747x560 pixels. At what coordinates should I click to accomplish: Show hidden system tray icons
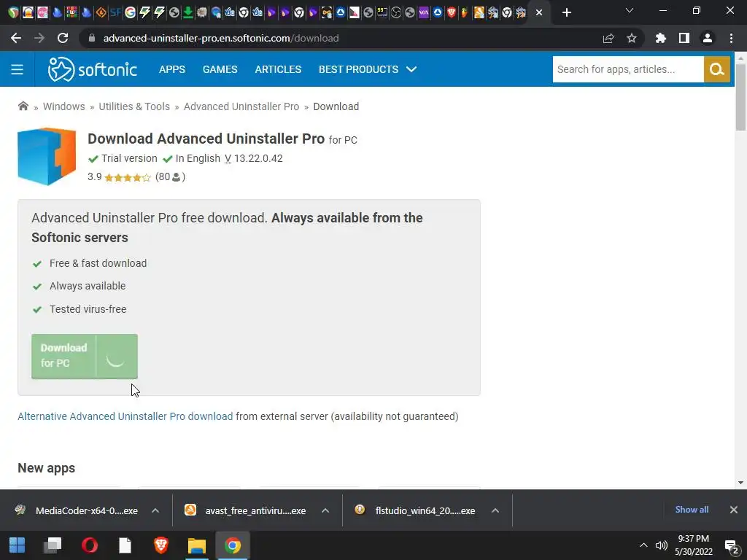click(x=643, y=545)
